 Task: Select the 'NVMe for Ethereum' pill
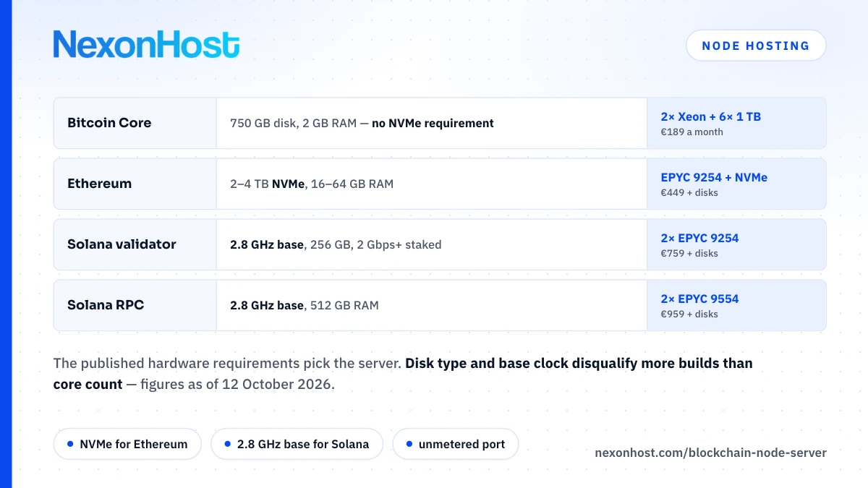point(127,444)
